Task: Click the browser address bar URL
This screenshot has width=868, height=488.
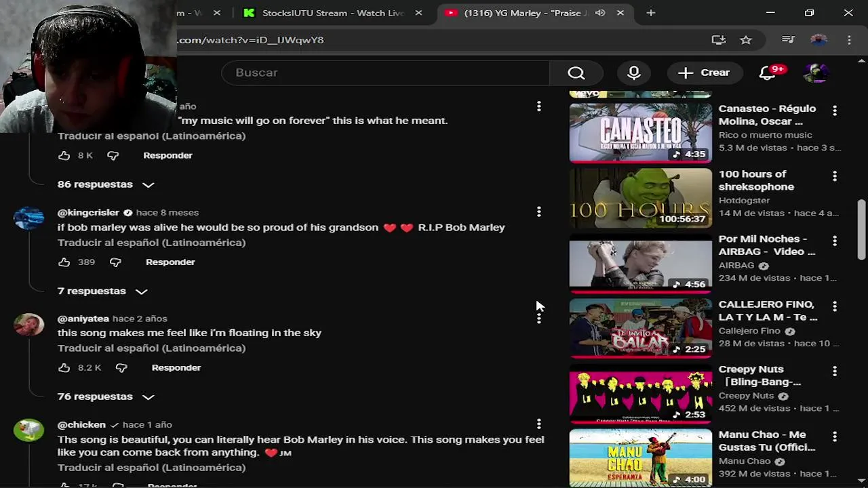Action: (251, 40)
